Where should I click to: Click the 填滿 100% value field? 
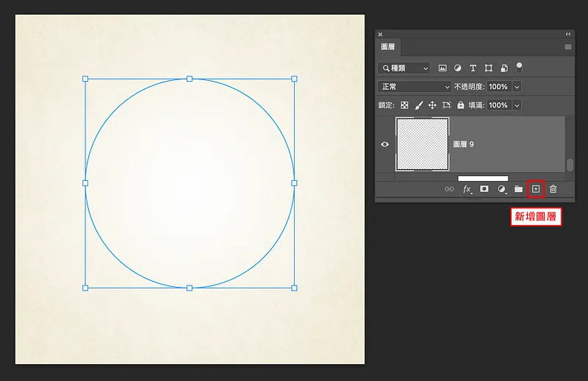499,105
